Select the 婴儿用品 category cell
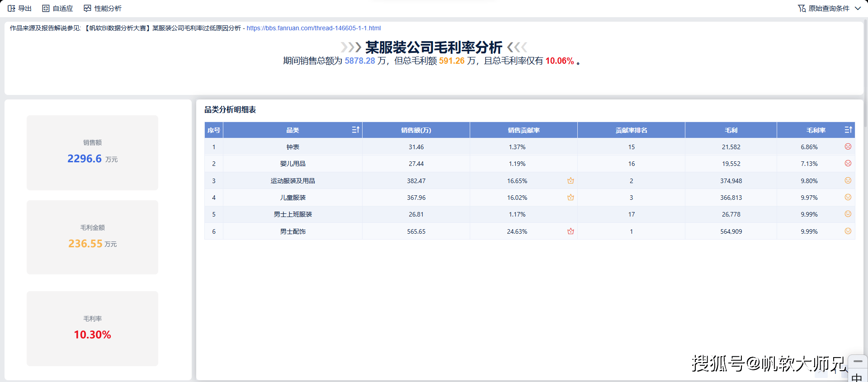868x382 pixels. [x=292, y=164]
